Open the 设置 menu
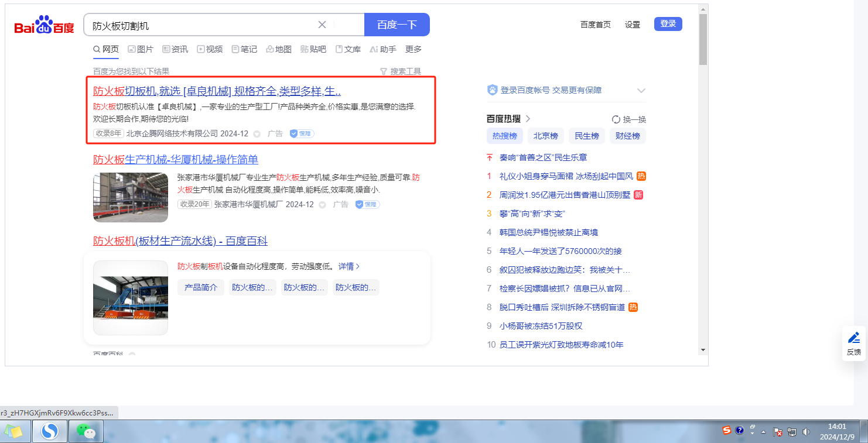Image resolution: width=868 pixels, height=443 pixels. pos(633,24)
